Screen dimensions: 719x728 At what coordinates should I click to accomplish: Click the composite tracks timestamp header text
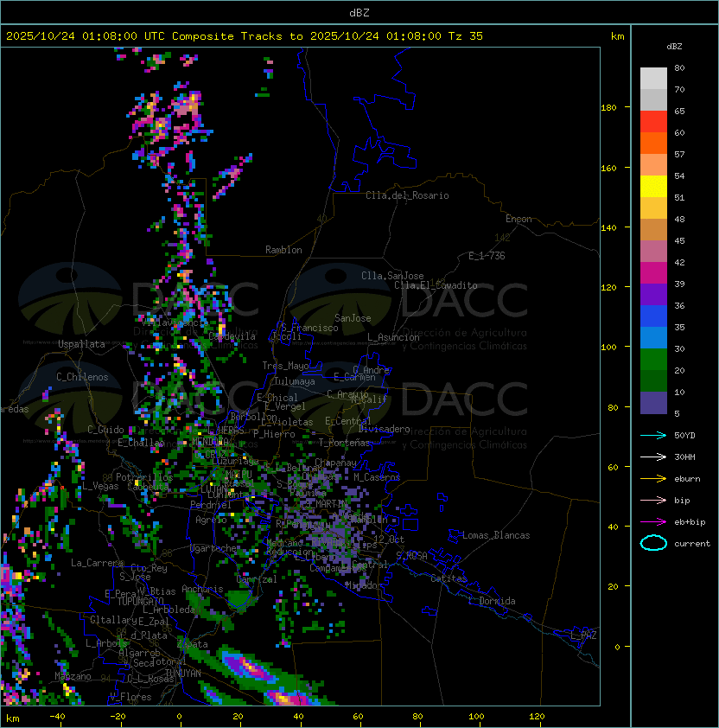pyautogui.click(x=245, y=36)
